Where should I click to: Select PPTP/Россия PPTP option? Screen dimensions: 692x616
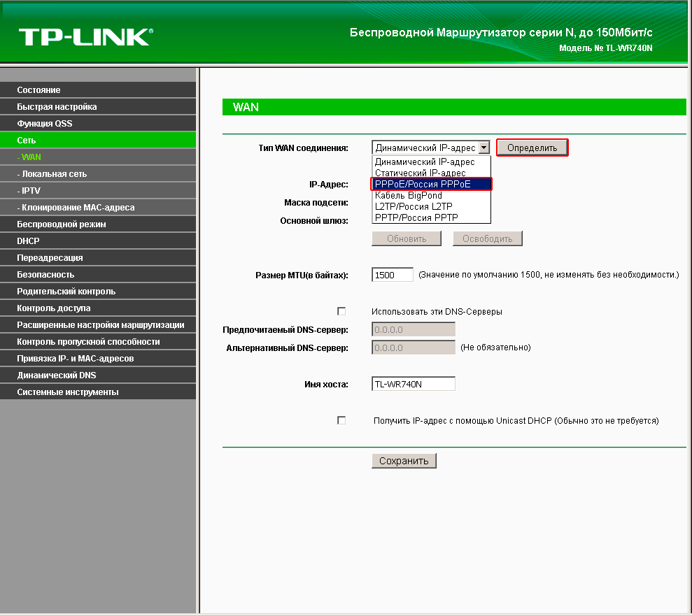431,217
